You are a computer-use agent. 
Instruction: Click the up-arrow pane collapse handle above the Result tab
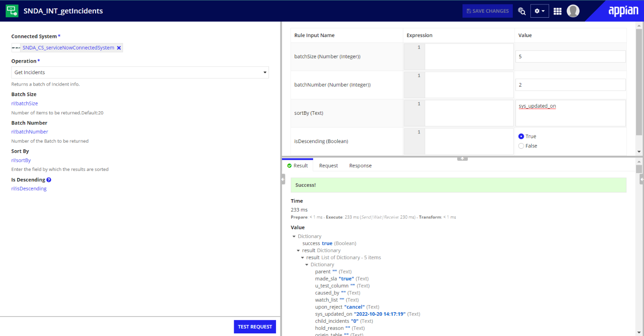pyautogui.click(x=462, y=158)
